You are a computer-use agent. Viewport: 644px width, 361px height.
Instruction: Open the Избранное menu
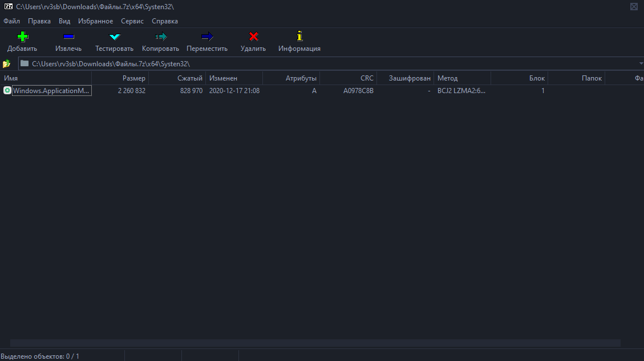click(95, 21)
